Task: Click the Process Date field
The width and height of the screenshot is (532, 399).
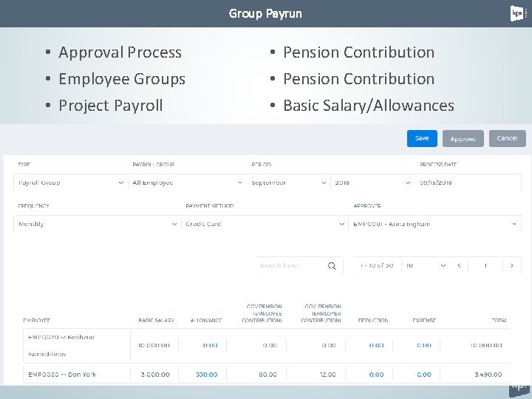Action: click(468, 183)
